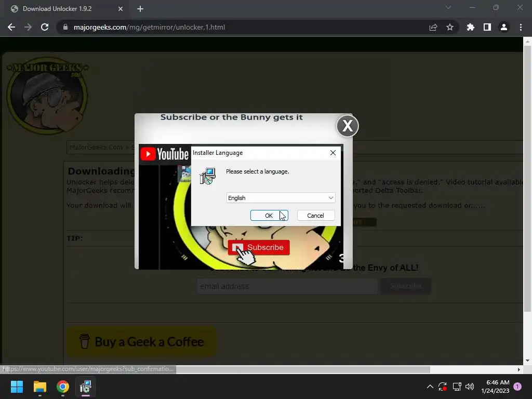Share this page icon in address bar
The height and width of the screenshot is (399, 532).
[x=433, y=27]
